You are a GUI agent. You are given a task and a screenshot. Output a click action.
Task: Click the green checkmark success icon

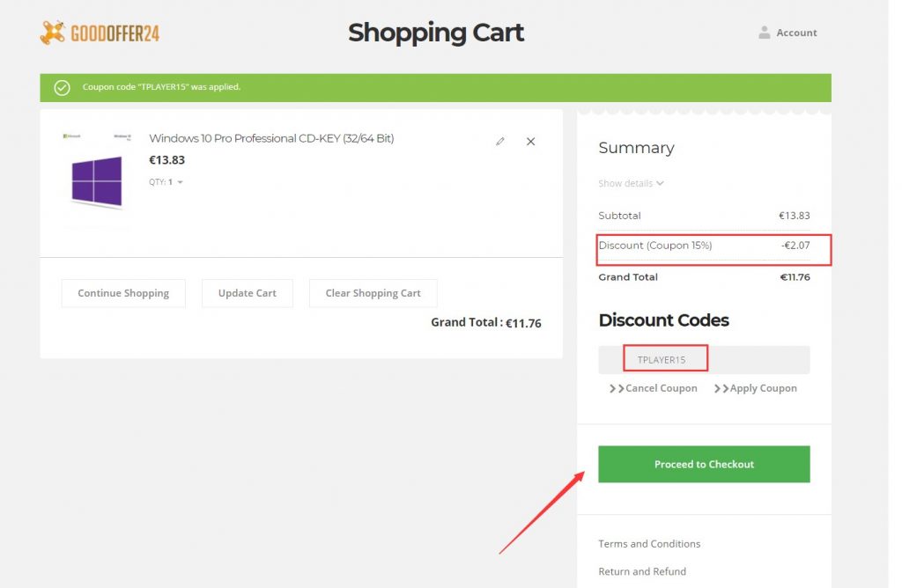62,87
